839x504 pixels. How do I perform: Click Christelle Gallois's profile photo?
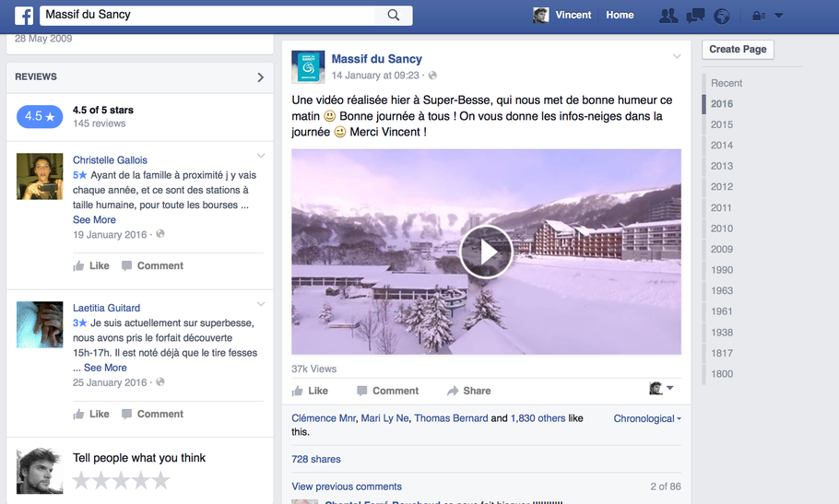[x=40, y=176]
